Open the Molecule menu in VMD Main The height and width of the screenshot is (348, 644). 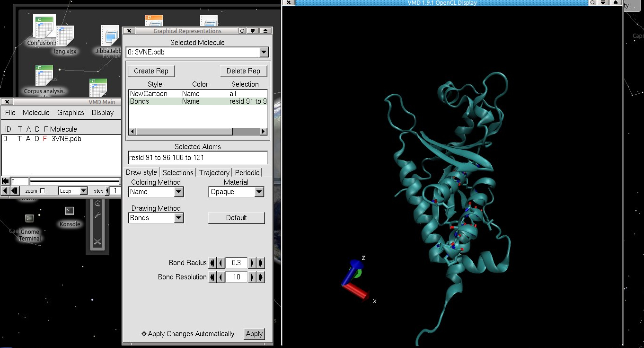(x=36, y=113)
